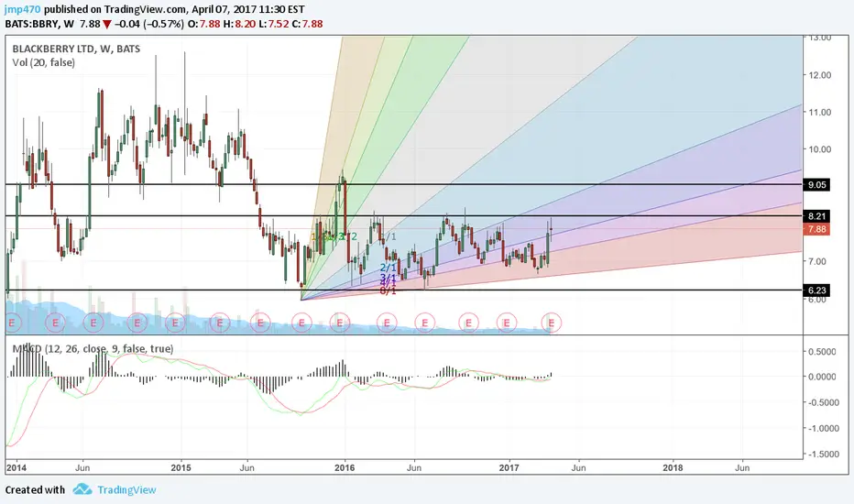
Task: Click the −0.04 (−0.57%) change text
Action: pyautogui.click(x=149, y=24)
